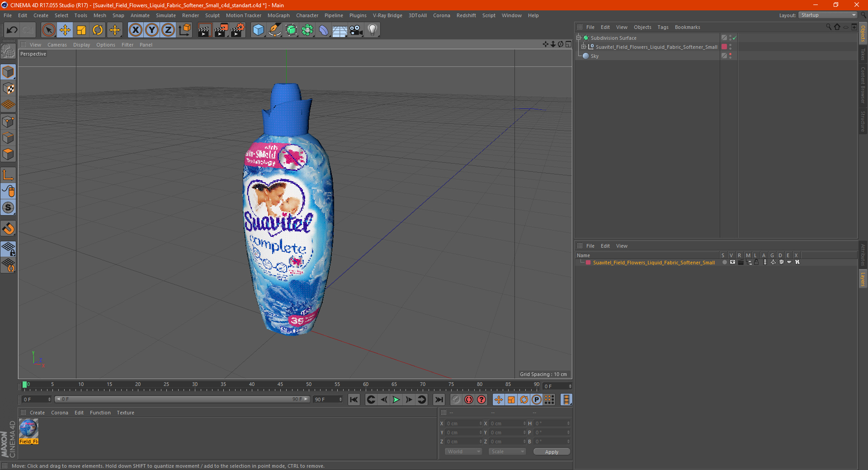Image resolution: width=868 pixels, height=470 pixels.
Task: Click X position coordinate field
Action: click(464, 423)
